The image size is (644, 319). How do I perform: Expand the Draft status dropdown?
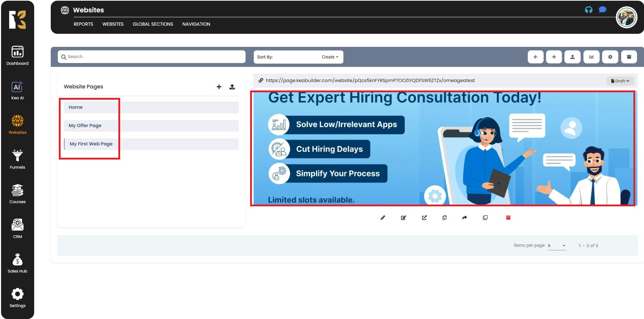(620, 81)
